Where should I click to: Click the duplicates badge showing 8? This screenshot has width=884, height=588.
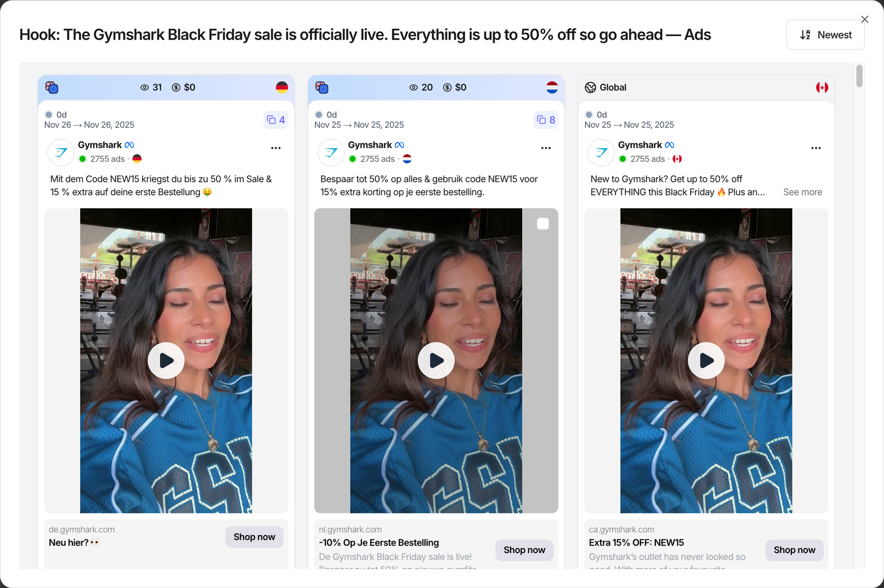pyautogui.click(x=546, y=120)
